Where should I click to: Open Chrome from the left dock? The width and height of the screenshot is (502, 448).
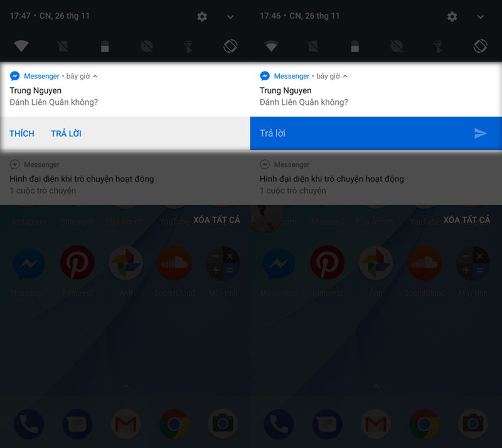coord(174,424)
